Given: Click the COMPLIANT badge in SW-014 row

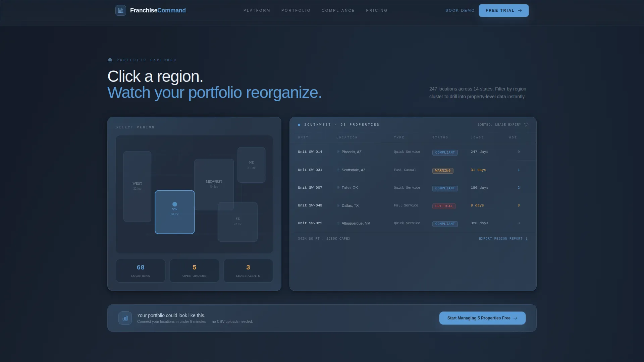Looking at the screenshot, I should [445, 153].
